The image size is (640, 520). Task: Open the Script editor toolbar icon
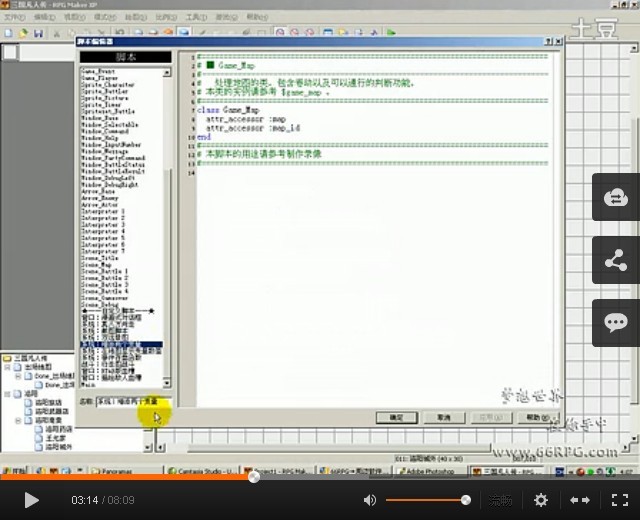pos(358,33)
